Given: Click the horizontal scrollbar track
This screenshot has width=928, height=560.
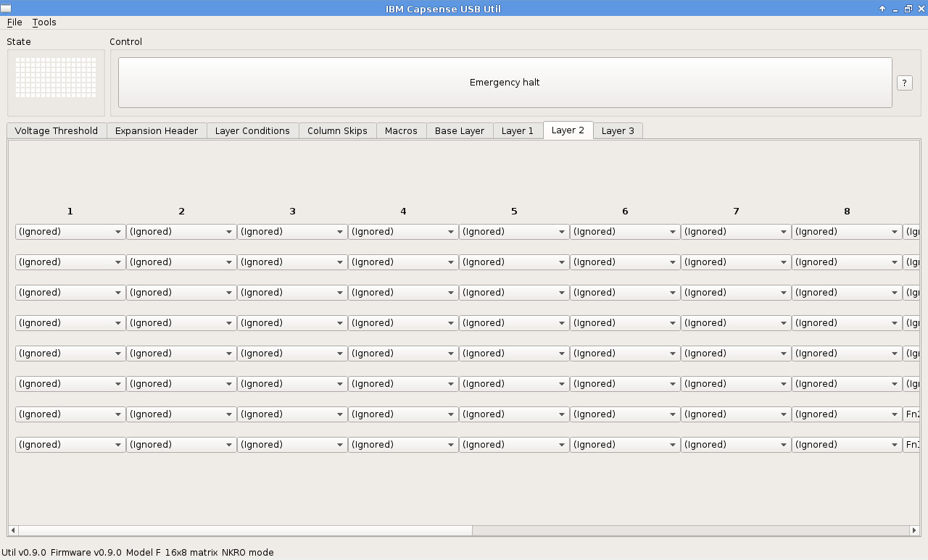Looking at the screenshot, I should coord(689,530).
